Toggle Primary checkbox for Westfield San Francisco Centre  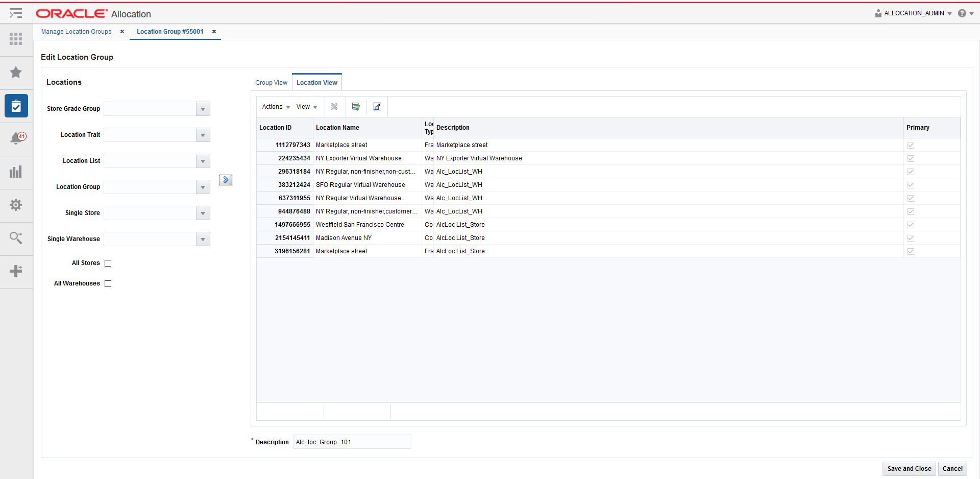pos(911,225)
